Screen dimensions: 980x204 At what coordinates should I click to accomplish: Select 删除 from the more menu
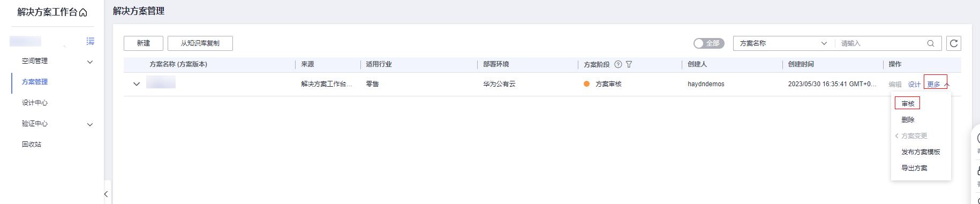click(x=908, y=120)
